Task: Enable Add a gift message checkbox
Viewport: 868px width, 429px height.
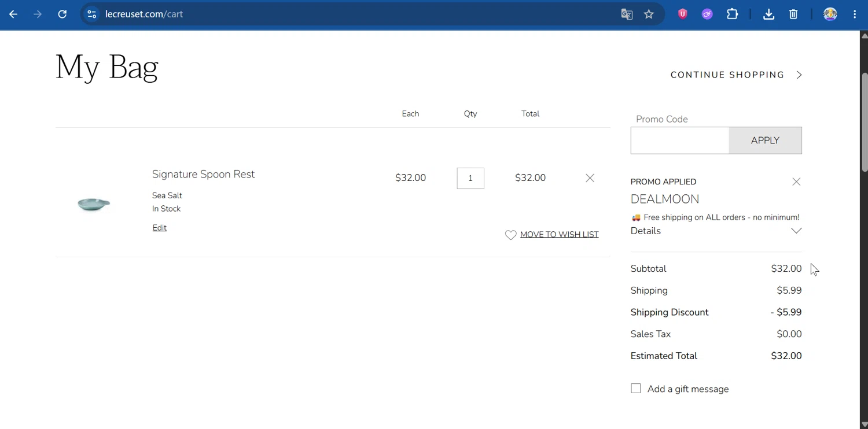Action: pyautogui.click(x=636, y=389)
